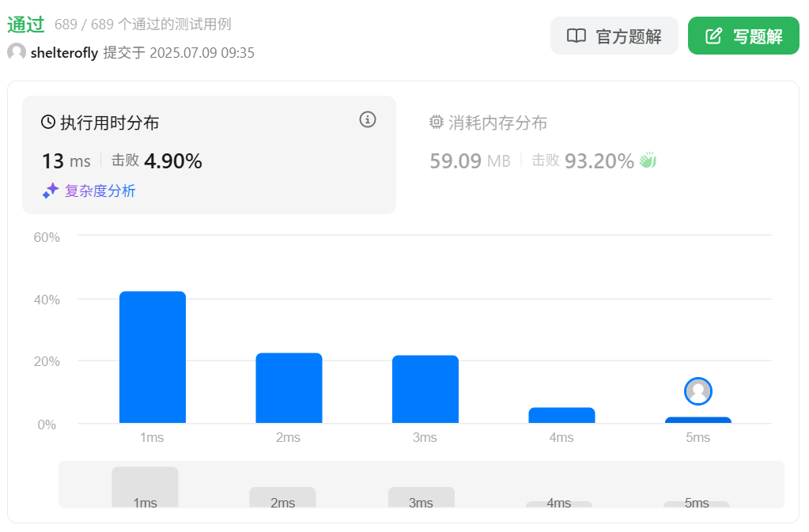Click the info icon in runtime card
The image size is (809, 532).
click(x=368, y=119)
